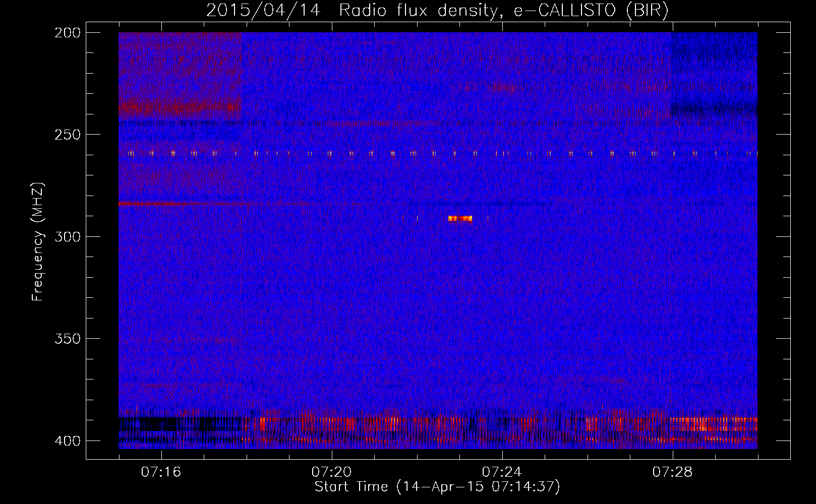Click the bright yellow burst near 290 MHz
Image resolution: width=816 pixels, height=504 pixels.
point(460,218)
